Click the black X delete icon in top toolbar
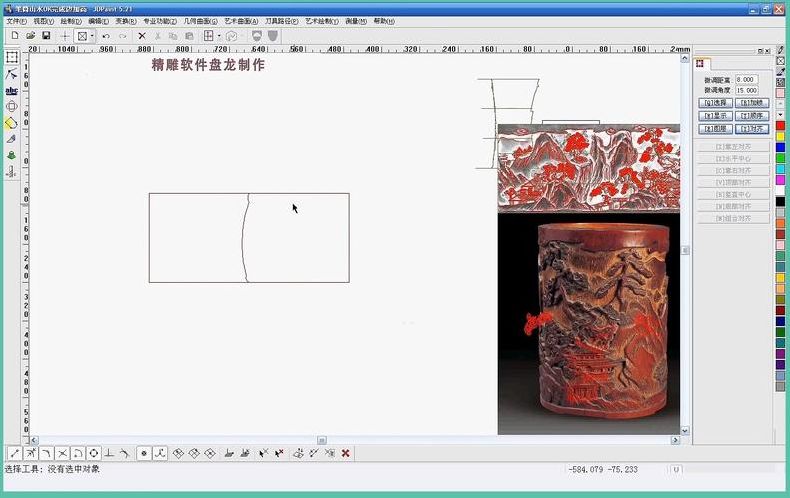The height and width of the screenshot is (498, 790). 142,36
